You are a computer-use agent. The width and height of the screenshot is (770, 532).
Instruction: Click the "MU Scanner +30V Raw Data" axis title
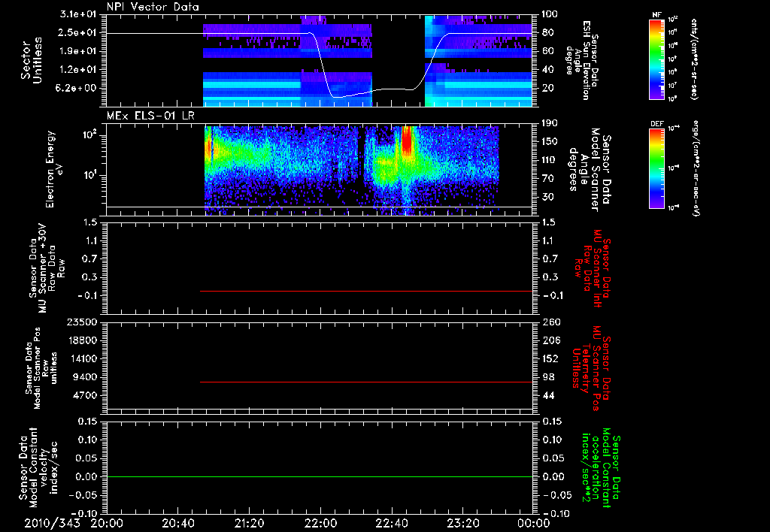(x=47, y=269)
